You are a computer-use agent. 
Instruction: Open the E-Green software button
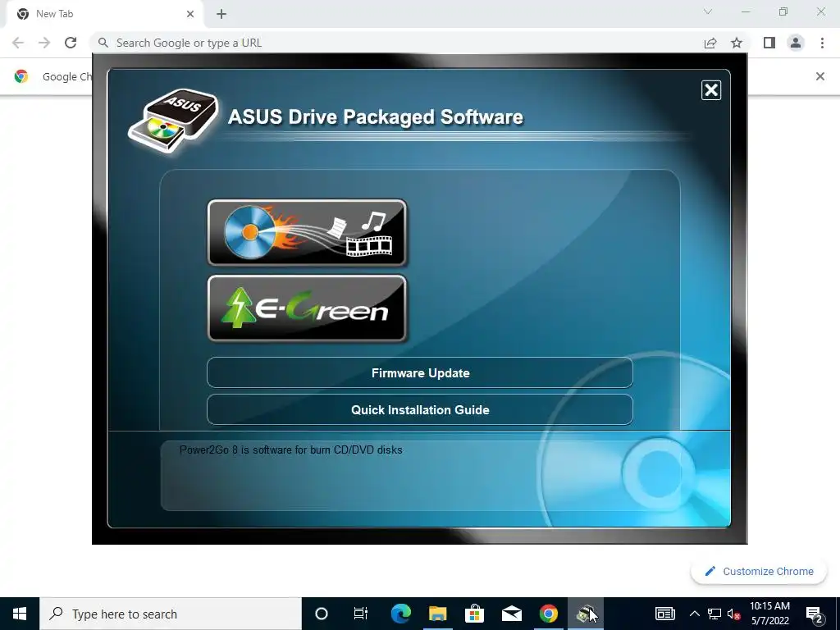coord(307,308)
